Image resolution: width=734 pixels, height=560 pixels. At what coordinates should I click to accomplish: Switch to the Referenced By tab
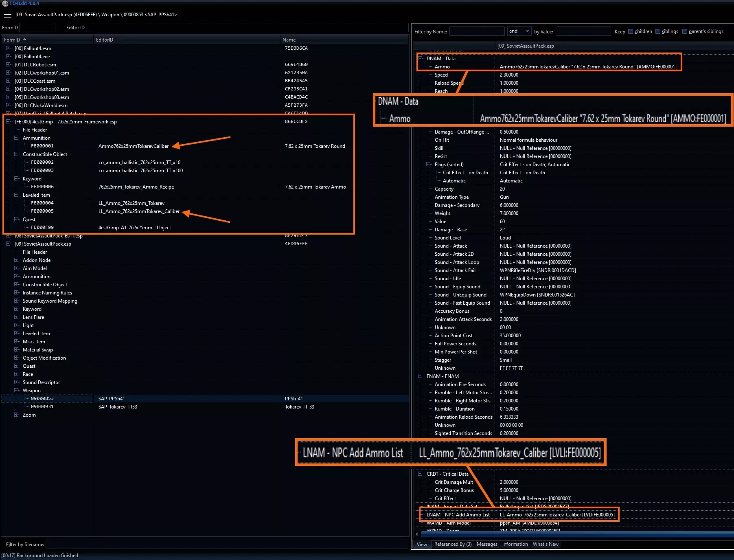[x=453, y=544]
